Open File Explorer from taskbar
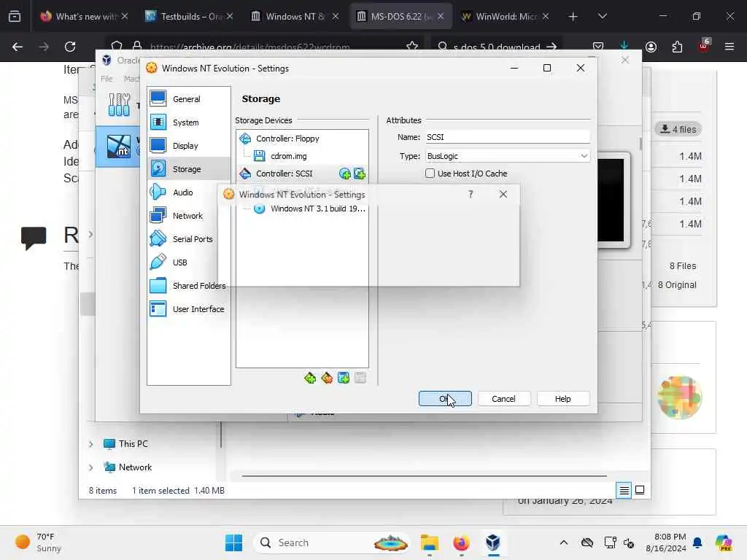This screenshot has width=747, height=560. click(430, 542)
